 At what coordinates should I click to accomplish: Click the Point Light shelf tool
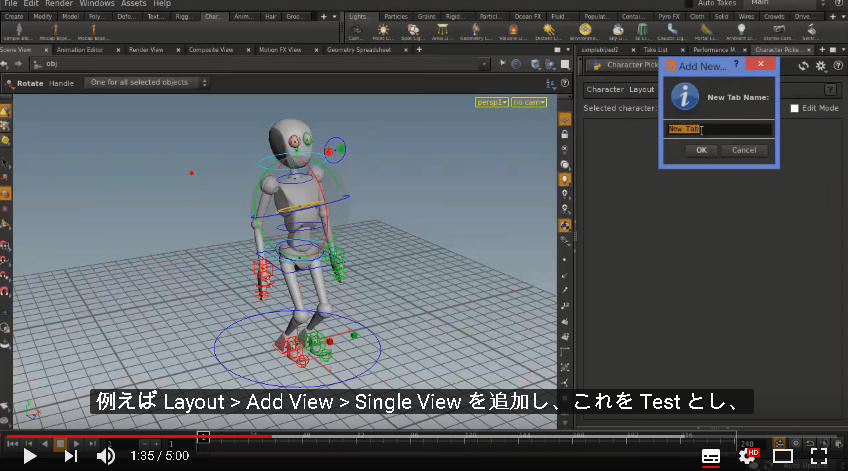[383, 32]
